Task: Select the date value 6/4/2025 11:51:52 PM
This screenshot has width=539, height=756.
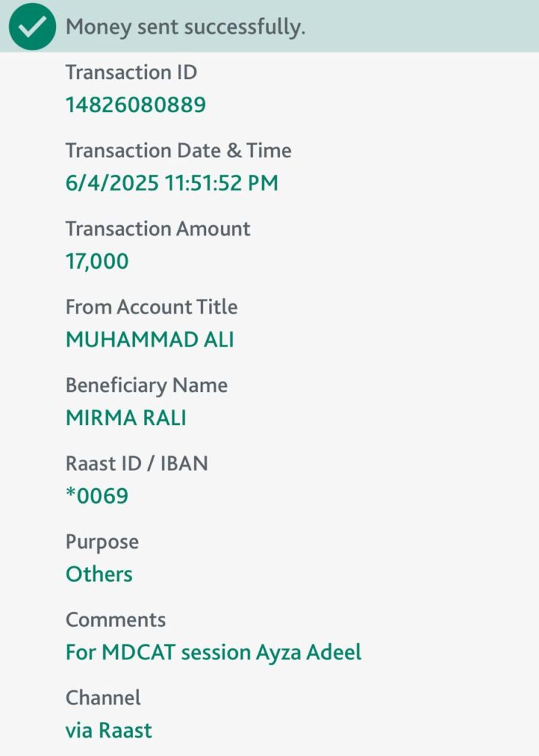Action: [x=172, y=183]
